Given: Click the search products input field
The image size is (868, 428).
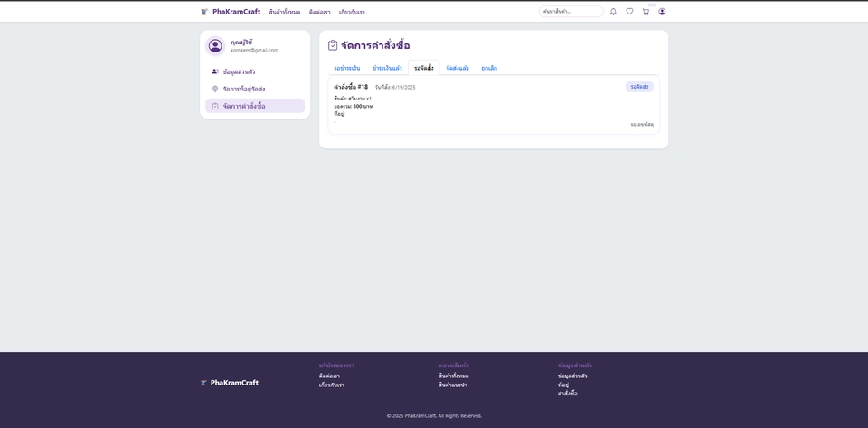Looking at the screenshot, I should 571,12.
